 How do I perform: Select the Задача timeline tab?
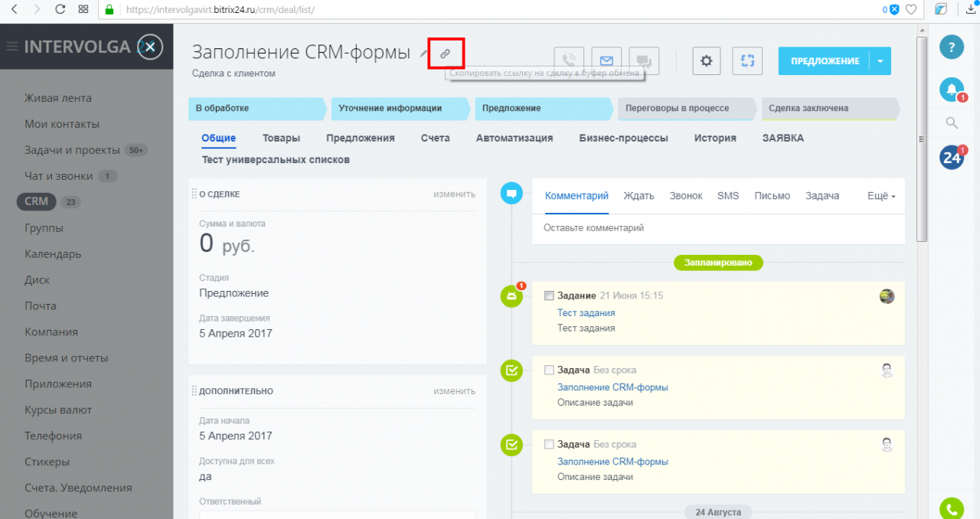coord(822,196)
